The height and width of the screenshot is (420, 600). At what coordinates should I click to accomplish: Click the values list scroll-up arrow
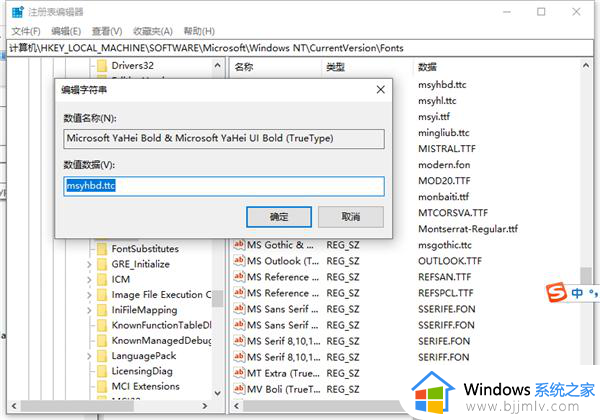[x=586, y=65]
